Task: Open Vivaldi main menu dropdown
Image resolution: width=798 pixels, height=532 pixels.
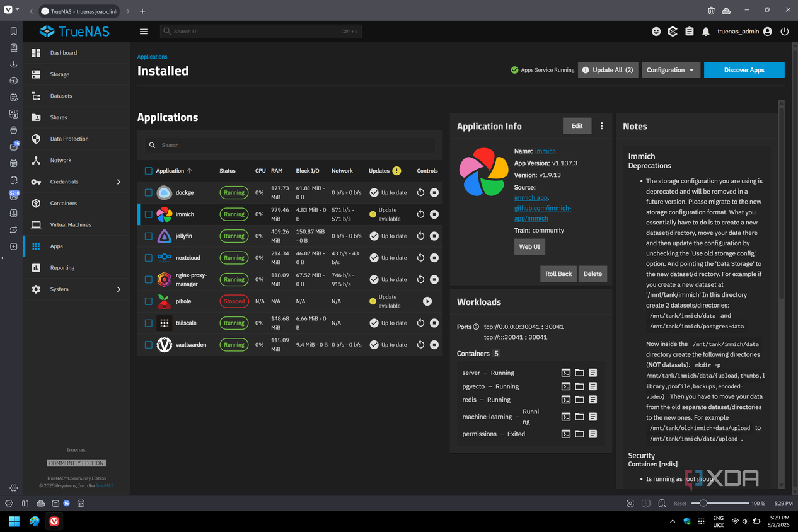Action: pos(10,11)
